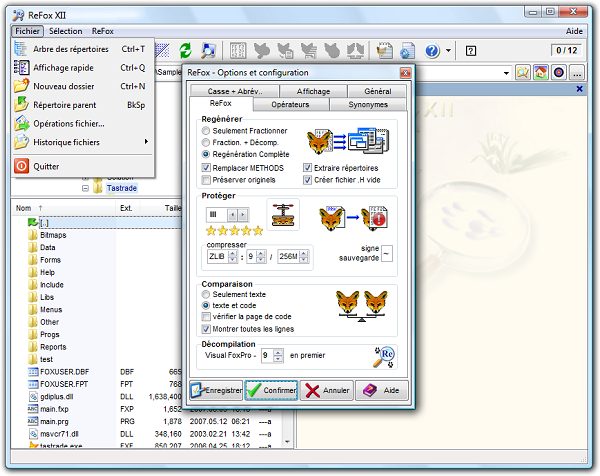
Task: Toggle Montrer toutes les lignes checkbox
Action: point(206,329)
